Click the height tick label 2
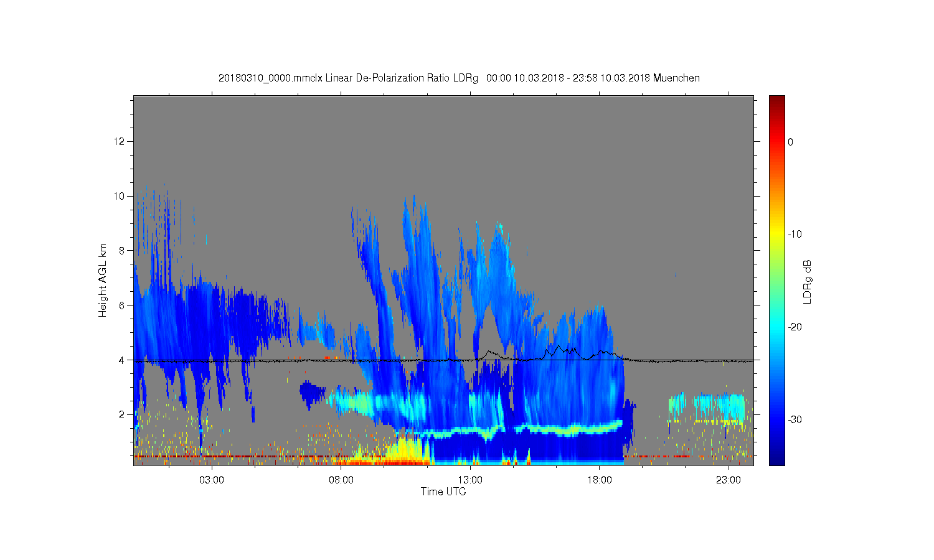 point(123,414)
